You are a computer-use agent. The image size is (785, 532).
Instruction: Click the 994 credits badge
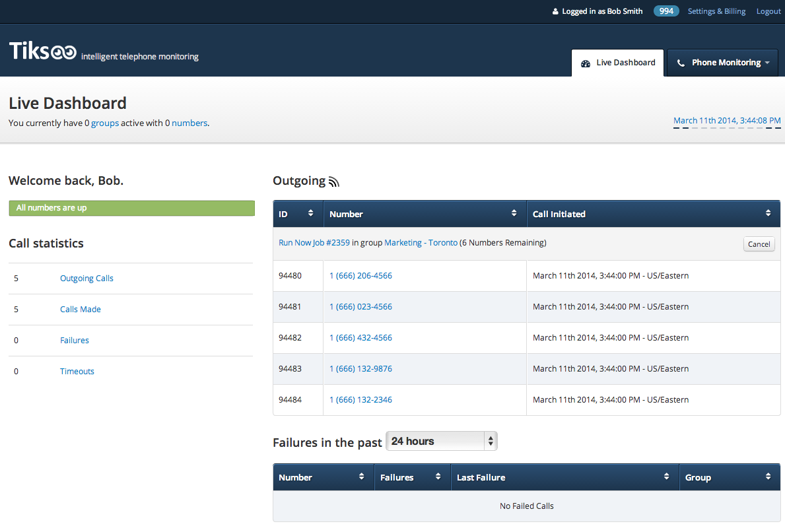tap(666, 11)
